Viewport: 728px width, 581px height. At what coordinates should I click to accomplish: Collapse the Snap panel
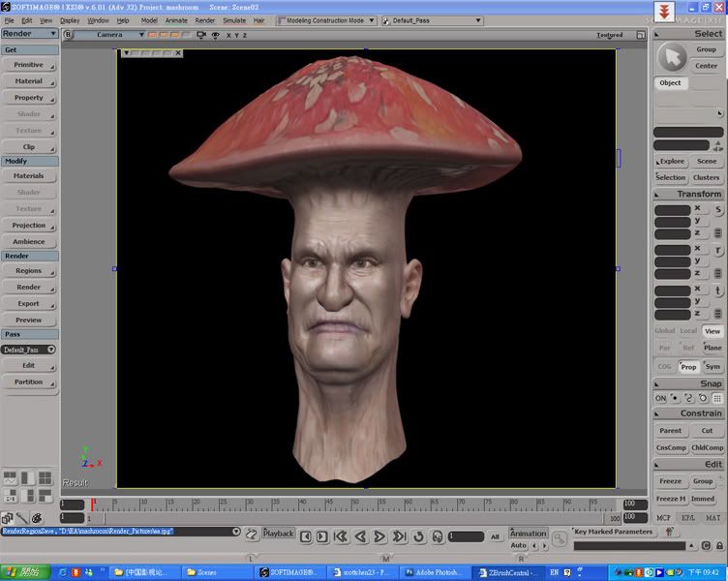coord(656,384)
